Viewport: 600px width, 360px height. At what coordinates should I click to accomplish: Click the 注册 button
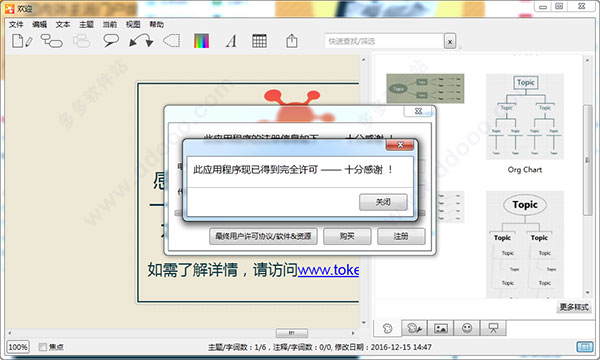[x=401, y=236]
